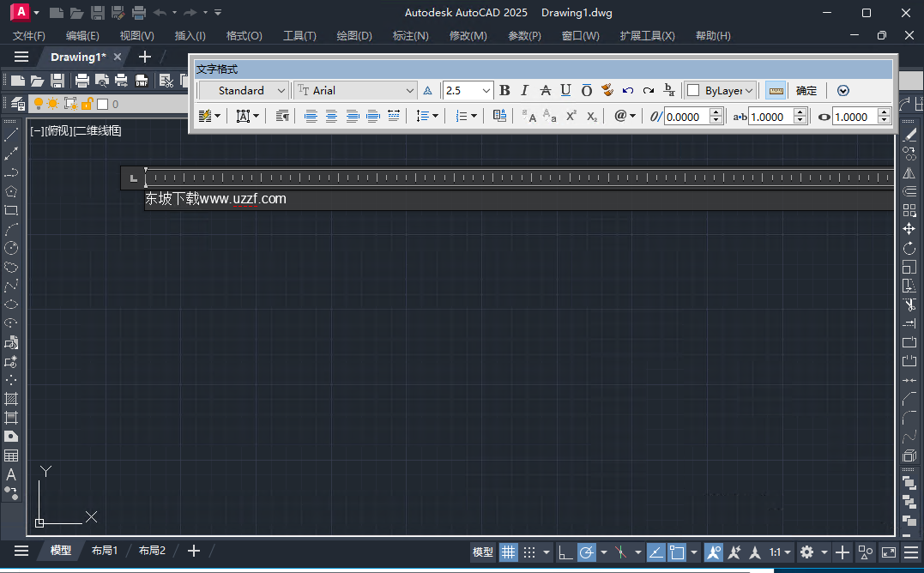Apply italic formatting to text
This screenshot has height=573, width=924.
pyautogui.click(x=524, y=90)
